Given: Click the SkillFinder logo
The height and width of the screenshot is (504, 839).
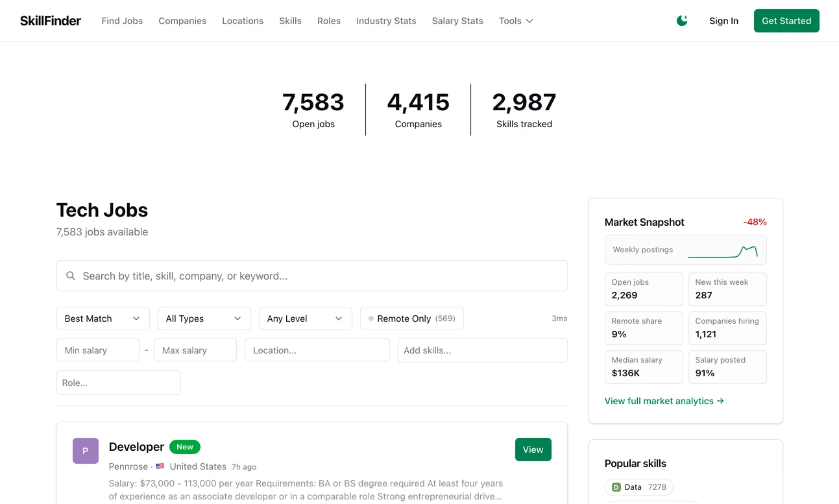Looking at the screenshot, I should 51,21.
